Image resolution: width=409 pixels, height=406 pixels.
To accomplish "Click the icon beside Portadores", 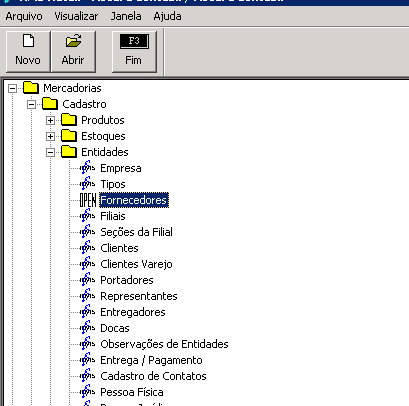I will (87, 279).
